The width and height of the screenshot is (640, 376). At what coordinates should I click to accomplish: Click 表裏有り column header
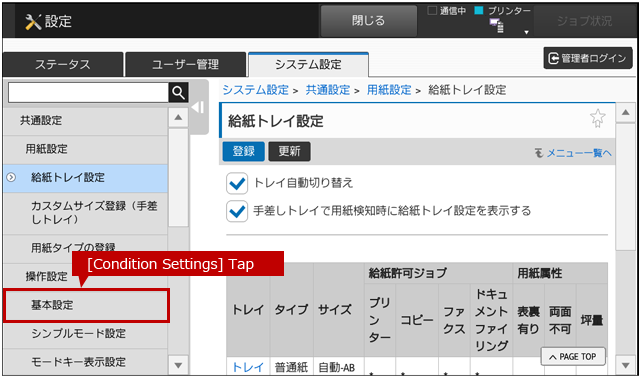coord(529,320)
